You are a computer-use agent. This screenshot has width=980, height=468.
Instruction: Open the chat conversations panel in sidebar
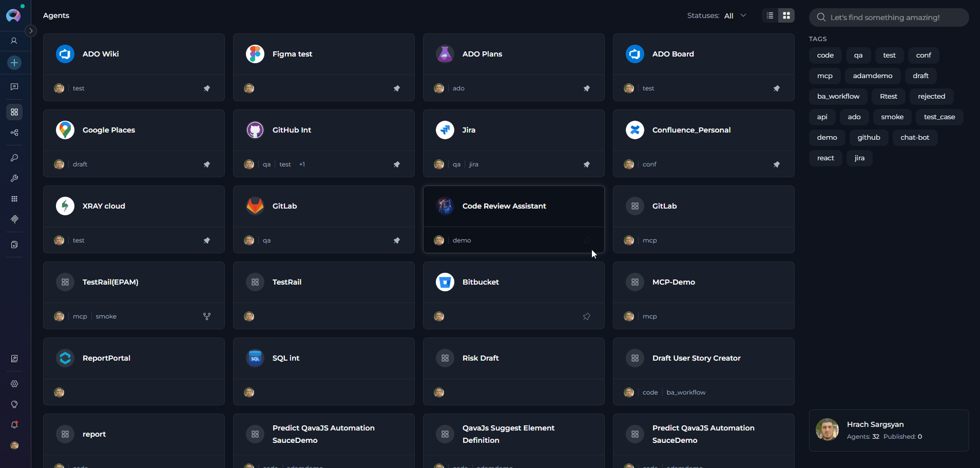tap(14, 87)
